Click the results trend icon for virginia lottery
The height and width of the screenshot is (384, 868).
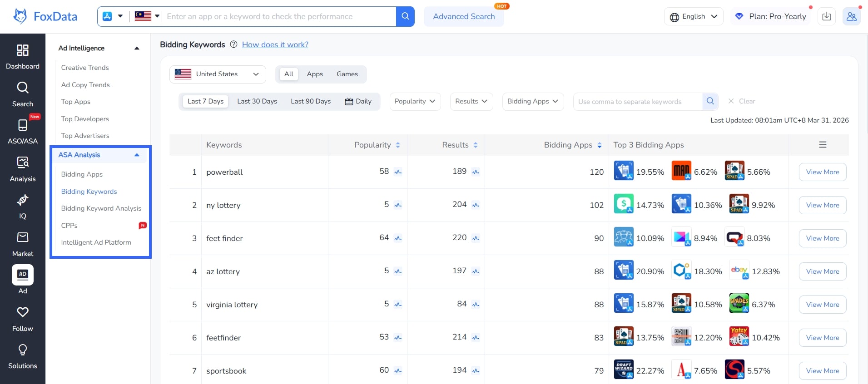tap(476, 305)
